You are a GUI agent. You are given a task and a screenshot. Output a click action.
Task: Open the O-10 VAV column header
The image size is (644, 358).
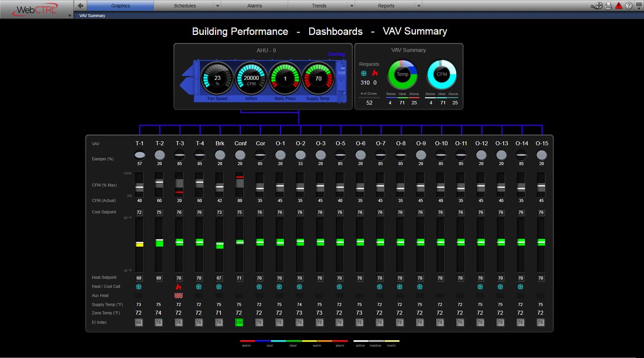[441, 143]
